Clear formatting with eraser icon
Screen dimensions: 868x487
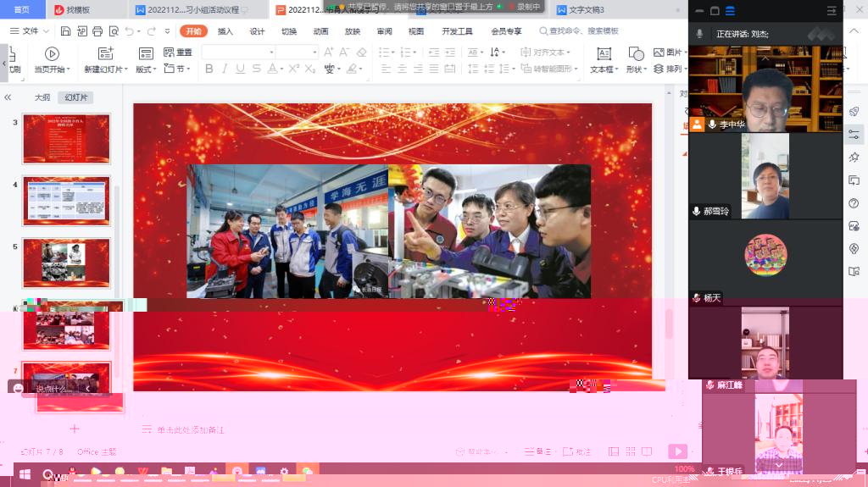(361, 52)
